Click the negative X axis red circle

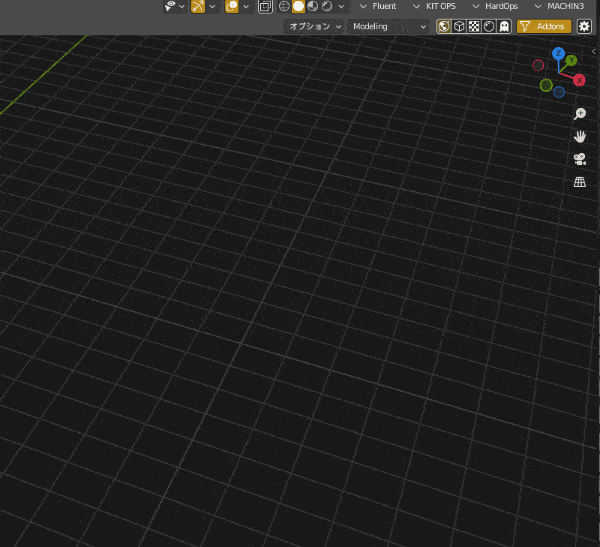538,65
